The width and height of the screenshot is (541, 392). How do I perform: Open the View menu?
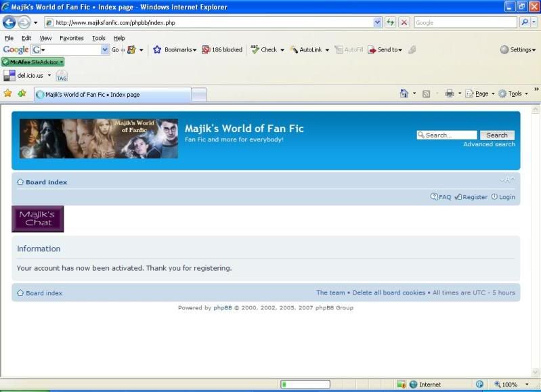(x=45, y=38)
